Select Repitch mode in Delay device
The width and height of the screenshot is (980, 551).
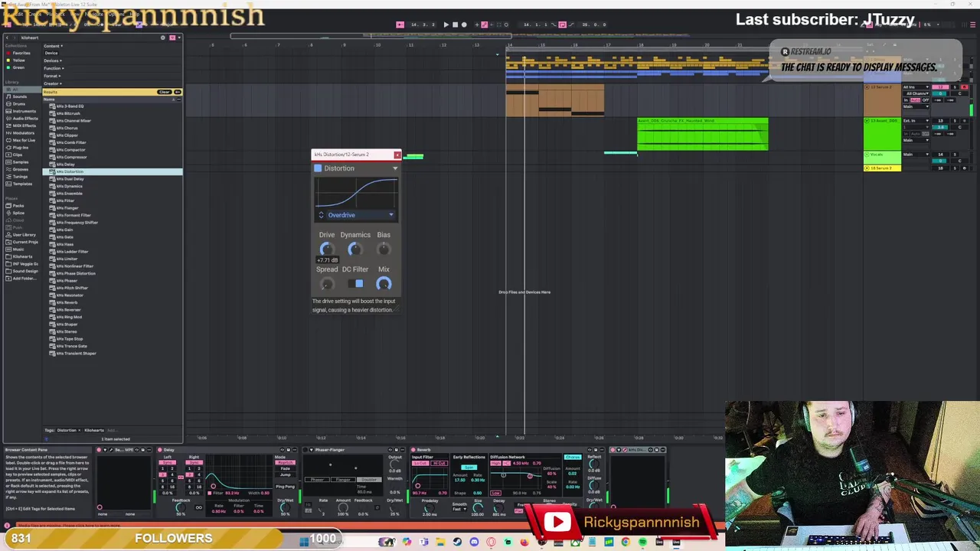click(x=285, y=462)
